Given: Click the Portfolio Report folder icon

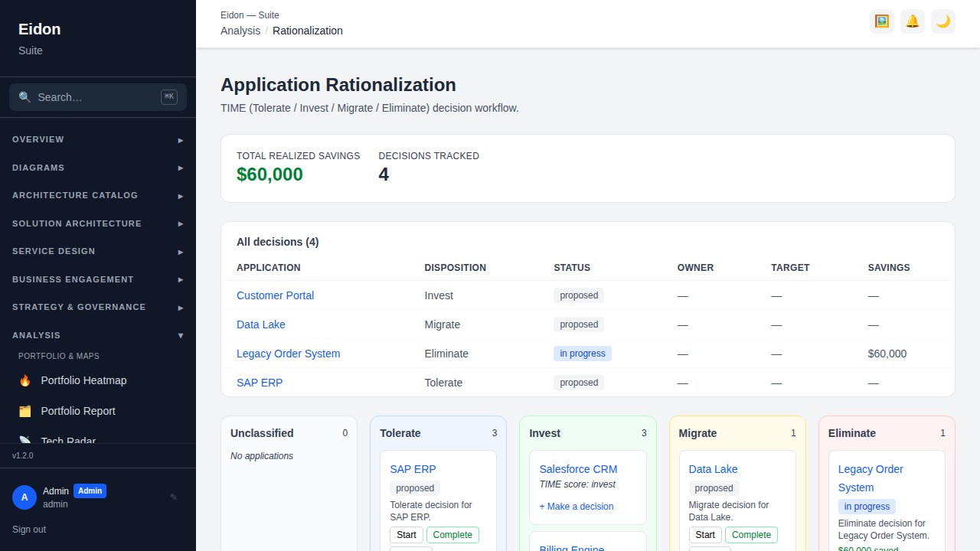Looking at the screenshot, I should [x=25, y=411].
